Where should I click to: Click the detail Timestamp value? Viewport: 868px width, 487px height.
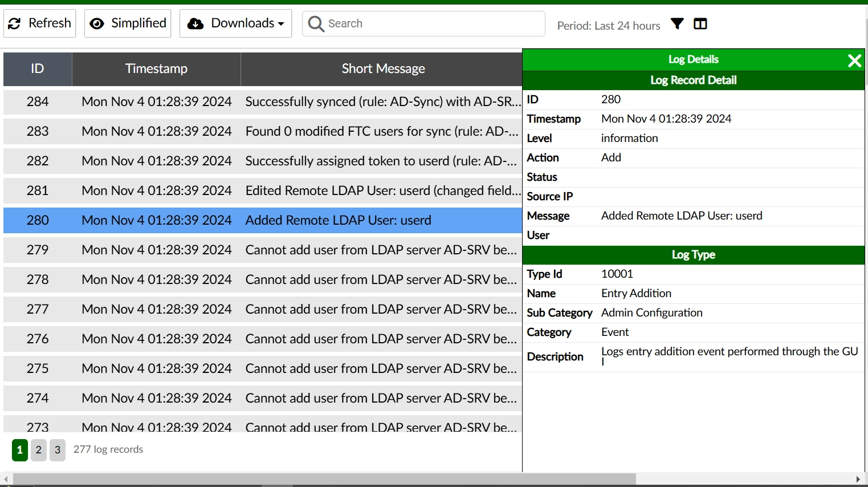[x=666, y=119]
